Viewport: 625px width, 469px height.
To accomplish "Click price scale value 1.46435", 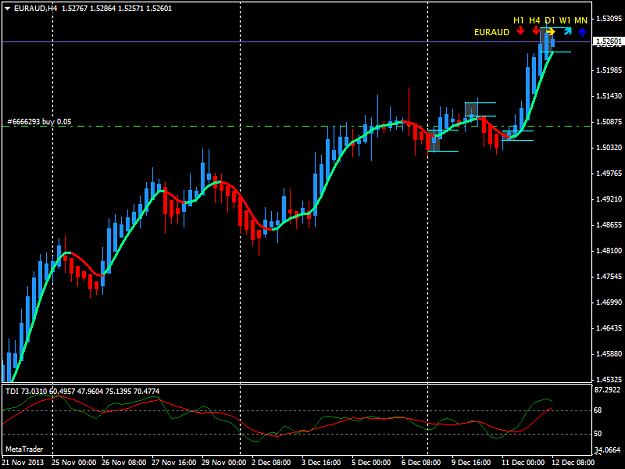I will pos(609,328).
